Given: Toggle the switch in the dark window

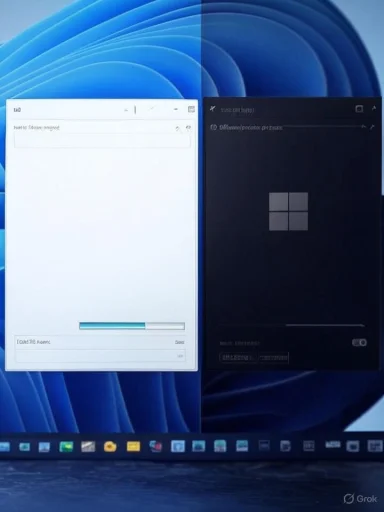Looking at the screenshot, I should (359, 343).
